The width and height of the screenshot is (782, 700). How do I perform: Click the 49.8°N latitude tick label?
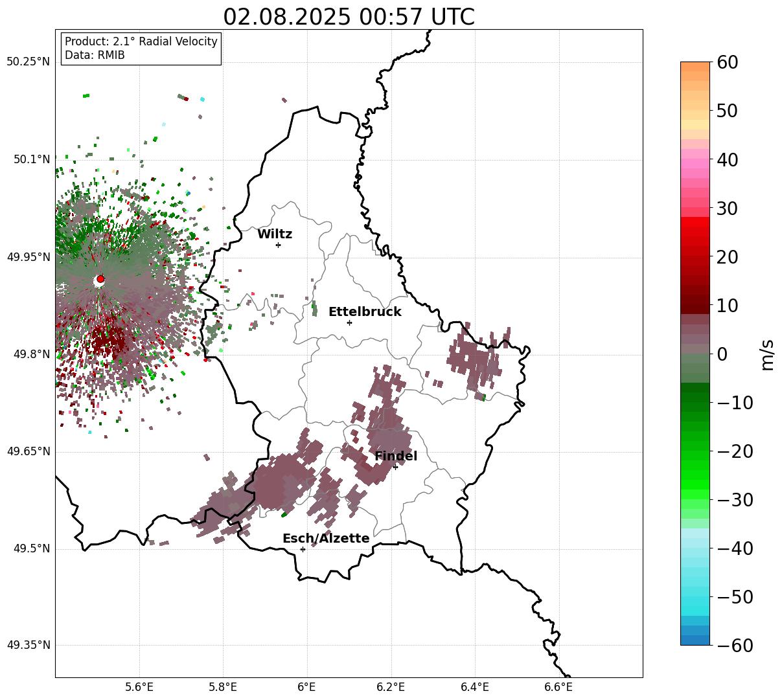(x=31, y=354)
